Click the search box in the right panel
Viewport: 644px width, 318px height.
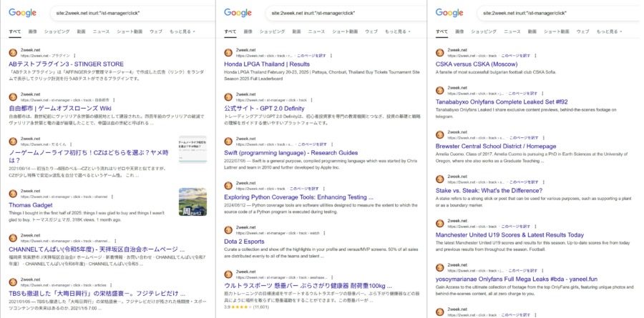point(560,13)
